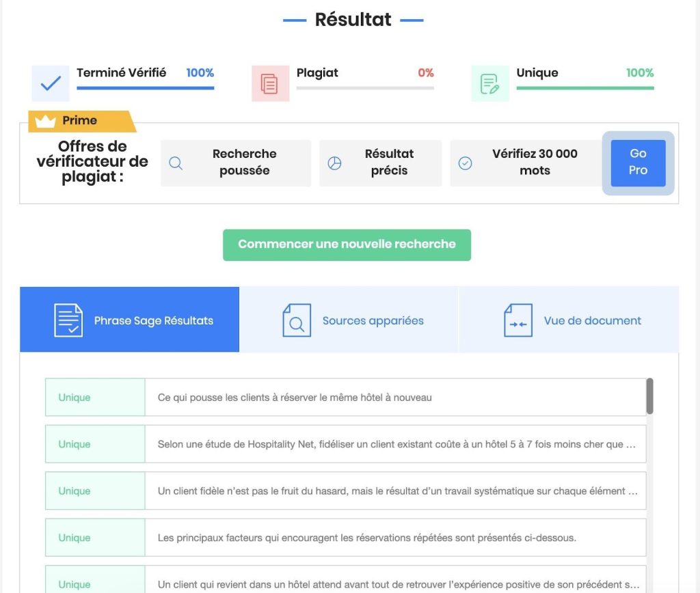
Task: Click the magnifier icon beside Recherche poussée
Action: [x=176, y=163]
